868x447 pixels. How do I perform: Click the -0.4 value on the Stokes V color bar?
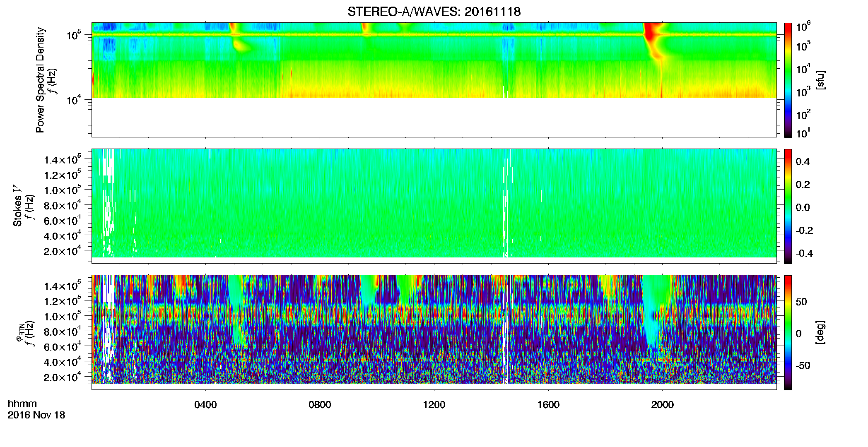coord(804,254)
